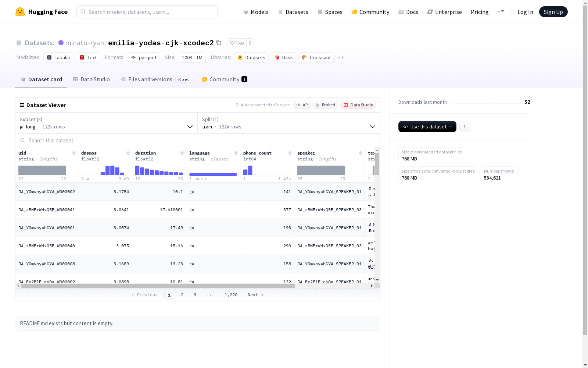Expand the Subset ja_long dropdown

(x=107, y=123)
